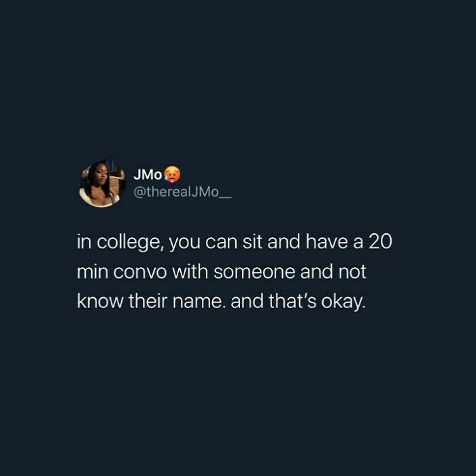Click the word "know" starting the last line
Viewport: 476px width, 476px height.
tap(100, 301)
